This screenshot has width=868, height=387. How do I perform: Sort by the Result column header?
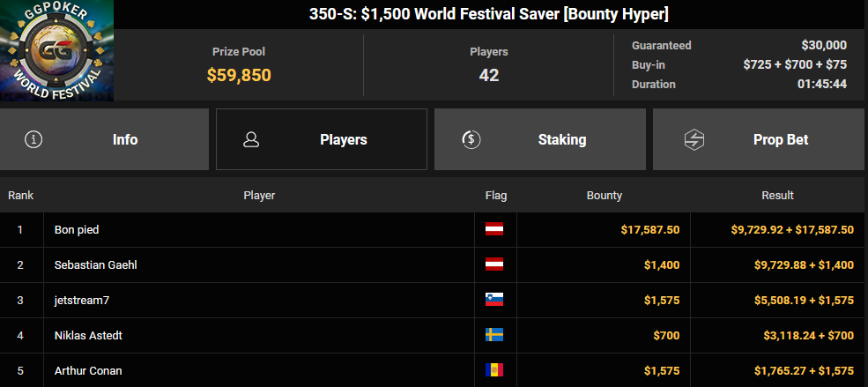click(778, 196)
